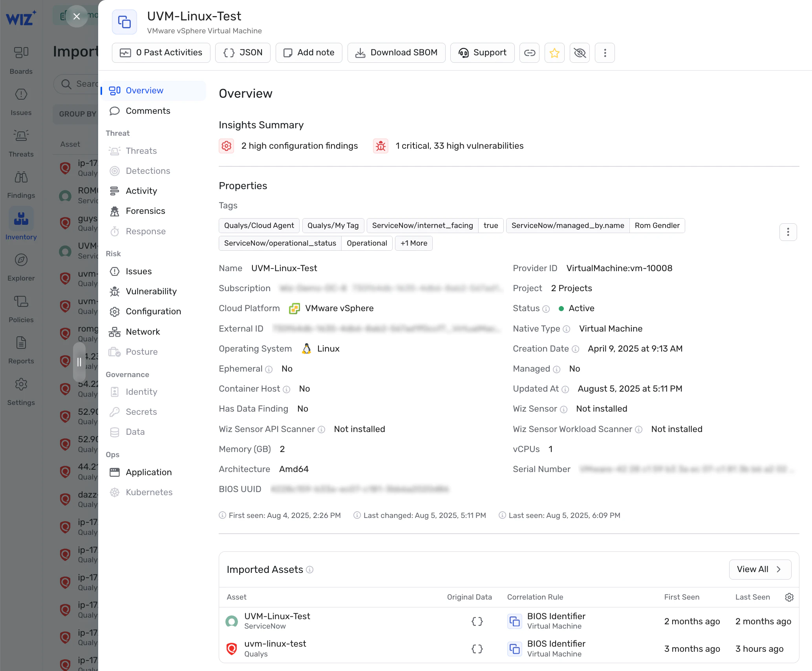The image size is (812, 671).
Task: Open the 2 Projects link
Action: (571, 288)
